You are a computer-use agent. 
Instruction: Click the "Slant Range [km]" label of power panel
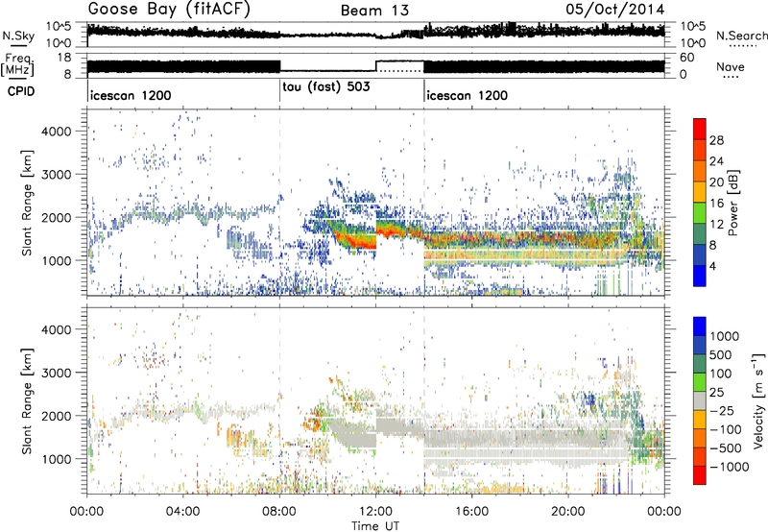(x=27, y=203)
